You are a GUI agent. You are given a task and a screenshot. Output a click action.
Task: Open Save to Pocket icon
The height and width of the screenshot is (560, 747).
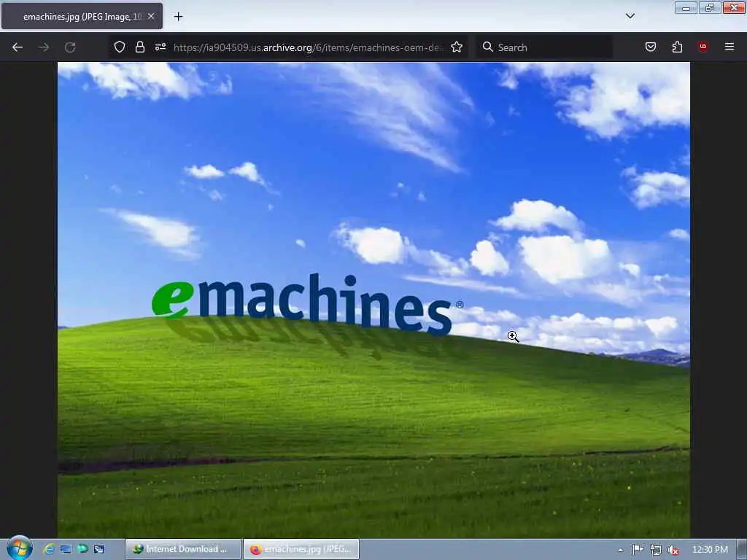pyautogui.click(x=650, y=47)
